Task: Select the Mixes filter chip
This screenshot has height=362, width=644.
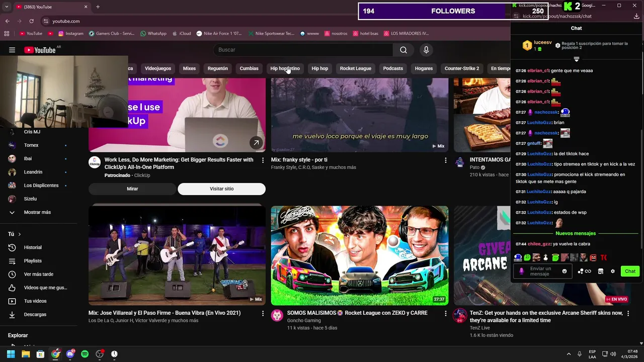Action: pos(189,68)
